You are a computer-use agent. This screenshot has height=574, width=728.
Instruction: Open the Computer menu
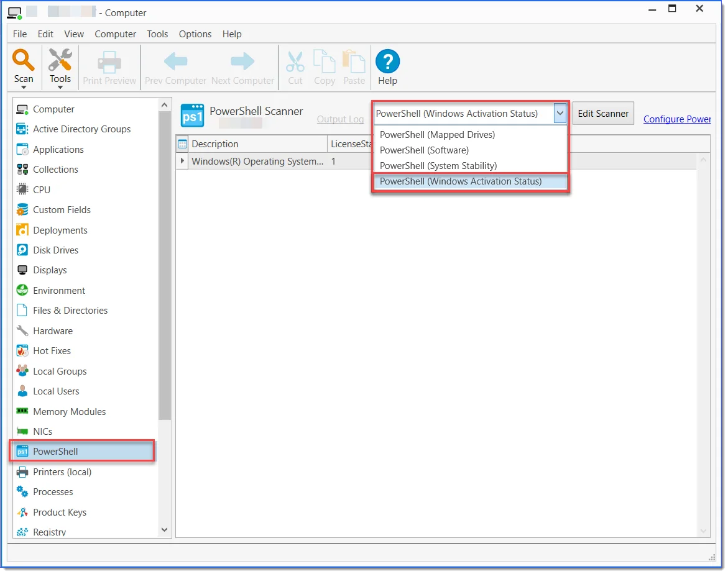click(115, 34)
